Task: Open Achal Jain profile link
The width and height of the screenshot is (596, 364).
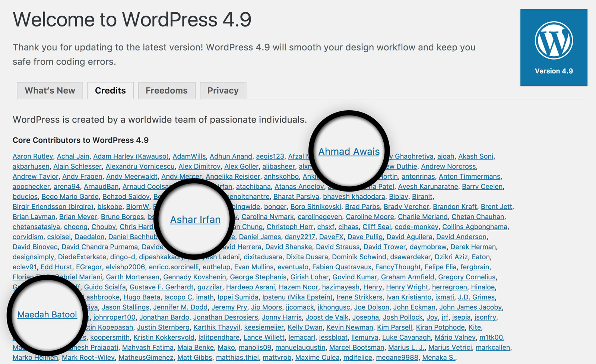Action: (73, 156)
